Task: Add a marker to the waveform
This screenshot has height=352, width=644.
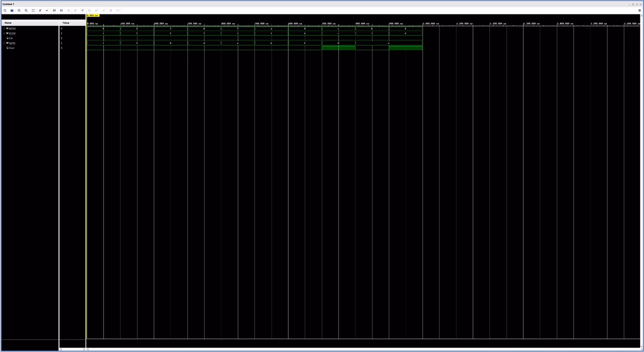Action: tap(83, 10)
